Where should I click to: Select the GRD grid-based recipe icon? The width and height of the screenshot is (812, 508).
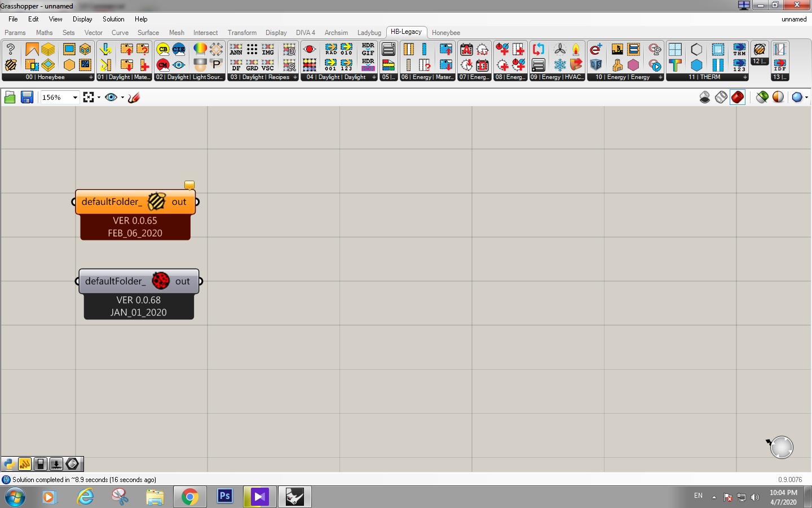[252, 65]
